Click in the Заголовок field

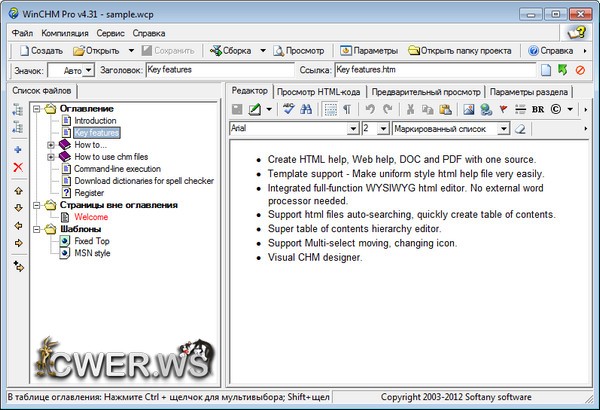pos(220,70)
